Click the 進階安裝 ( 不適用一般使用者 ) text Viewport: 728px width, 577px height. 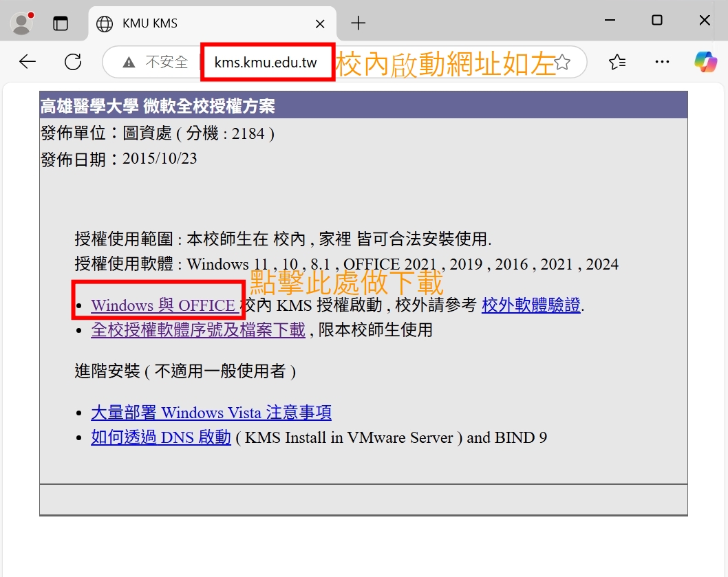(185, 371)
